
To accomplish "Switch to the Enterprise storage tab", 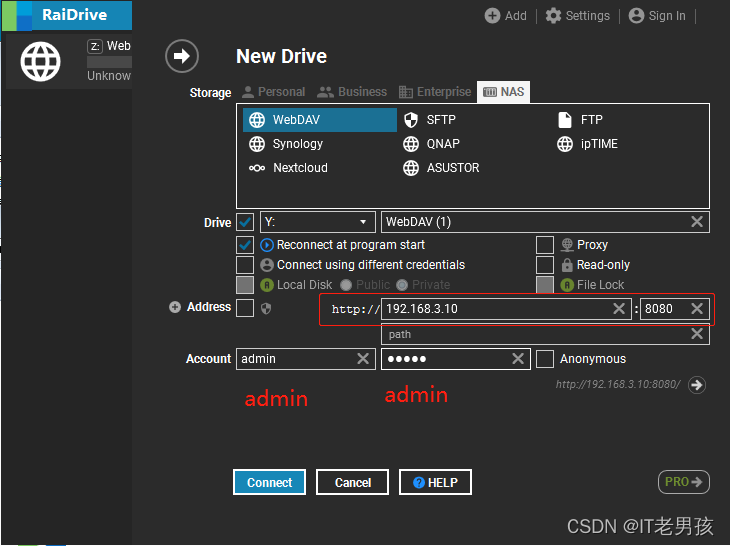I will (x=435, y=92).
